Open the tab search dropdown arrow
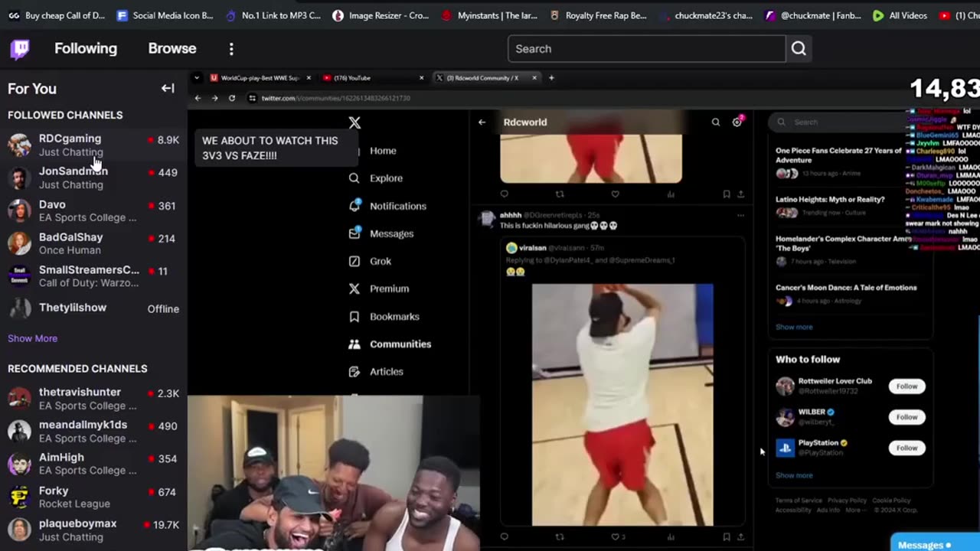 click(x=197, y=77)
